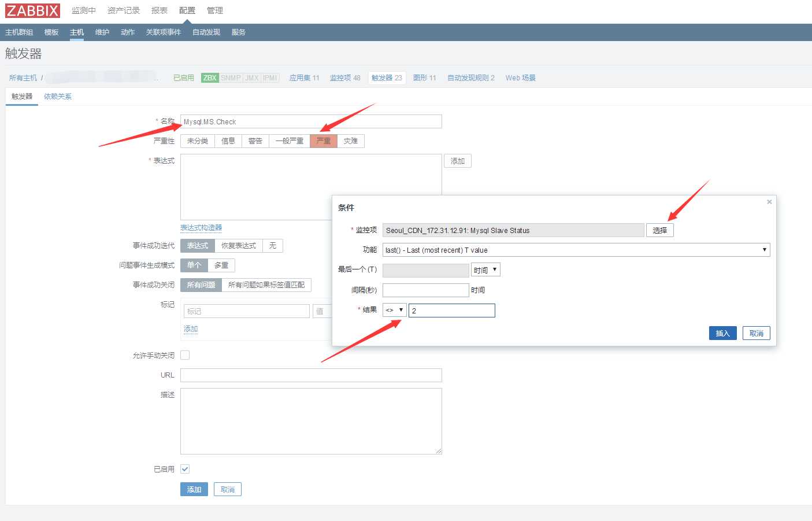Select 所有问题如果标签值匹配 option
The image size is (812, 521).
point(266,285)
